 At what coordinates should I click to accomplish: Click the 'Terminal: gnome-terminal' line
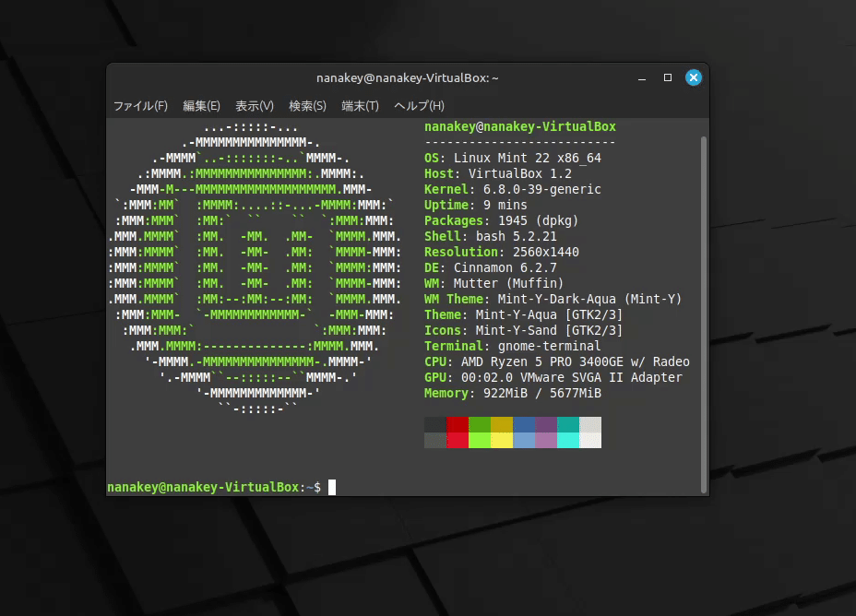[x=513, y=346]
